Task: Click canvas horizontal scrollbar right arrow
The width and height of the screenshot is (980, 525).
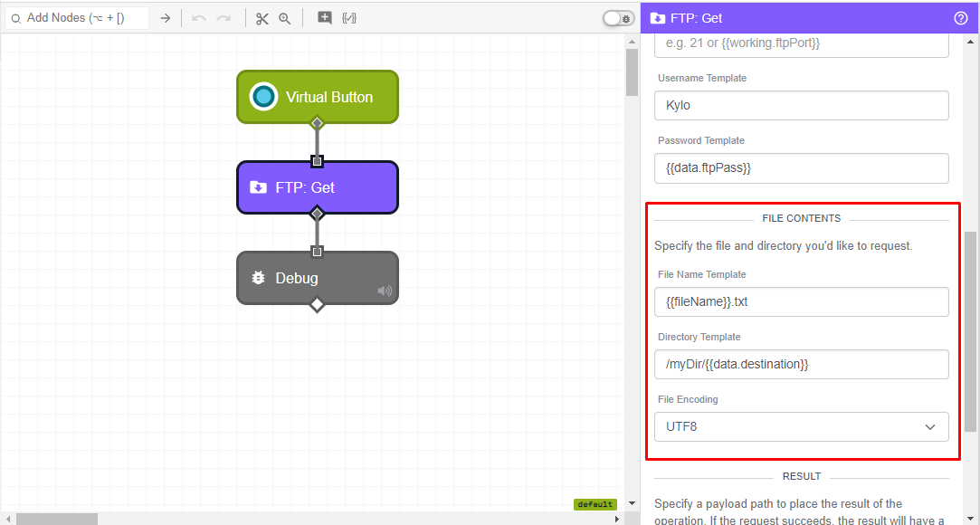Action: point(617,519)
